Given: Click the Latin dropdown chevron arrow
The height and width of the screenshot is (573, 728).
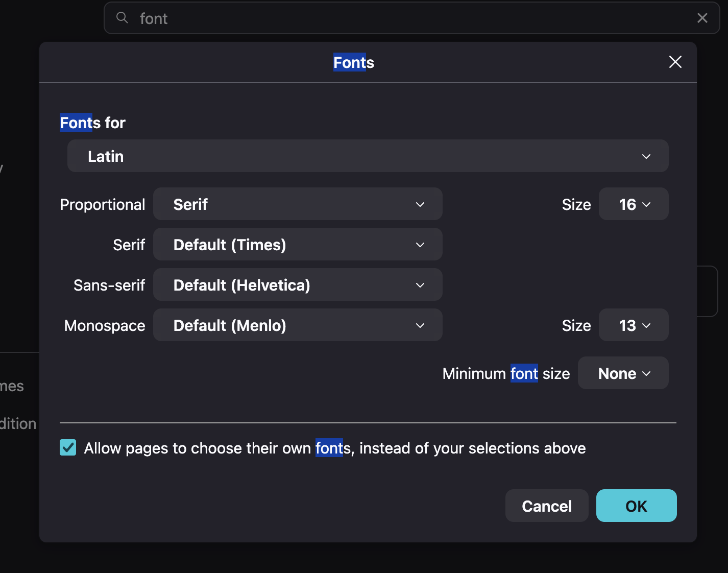Looking at the screenshot, I should click(646, 156).
